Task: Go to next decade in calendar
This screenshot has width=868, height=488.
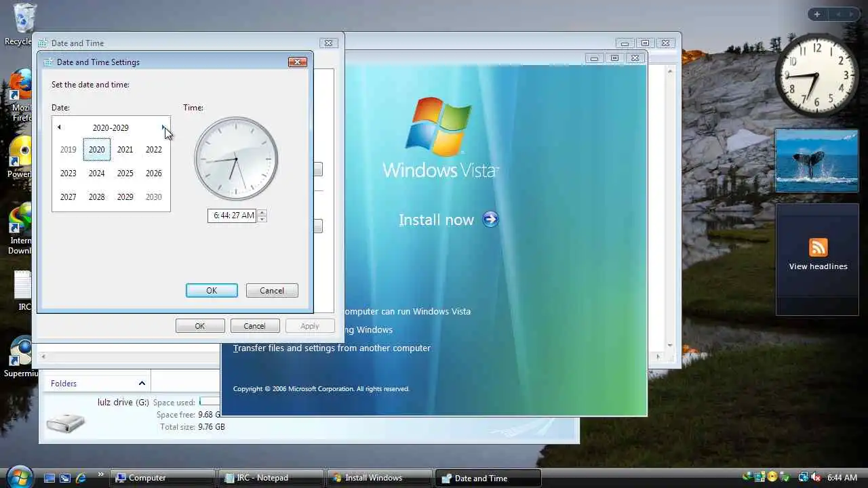Action: coord(163,127)
